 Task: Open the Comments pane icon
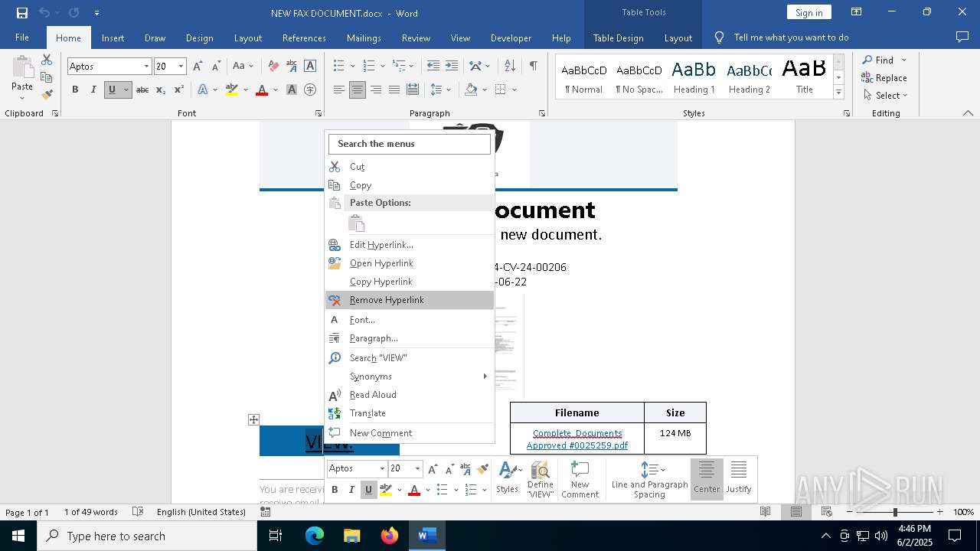pyautogui.click(x=962, y=37)
